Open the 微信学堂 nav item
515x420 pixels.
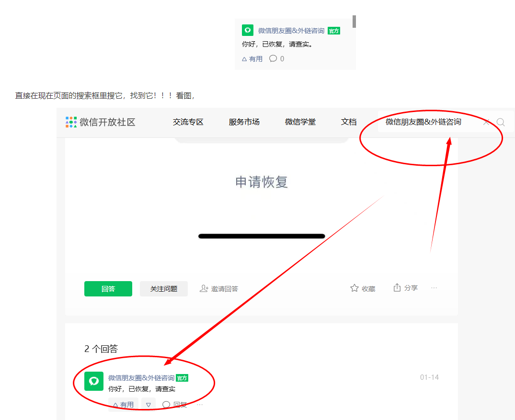[300, 122]
